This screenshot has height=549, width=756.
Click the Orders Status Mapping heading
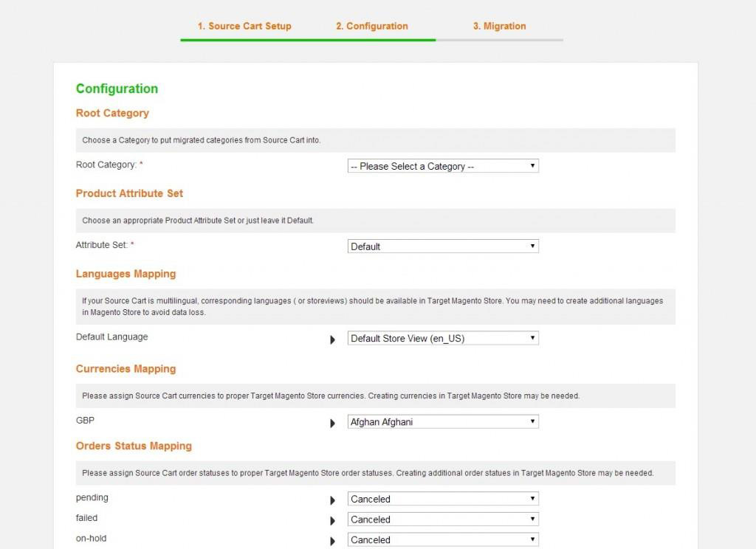pyautogui.click(x=134, y=446)
